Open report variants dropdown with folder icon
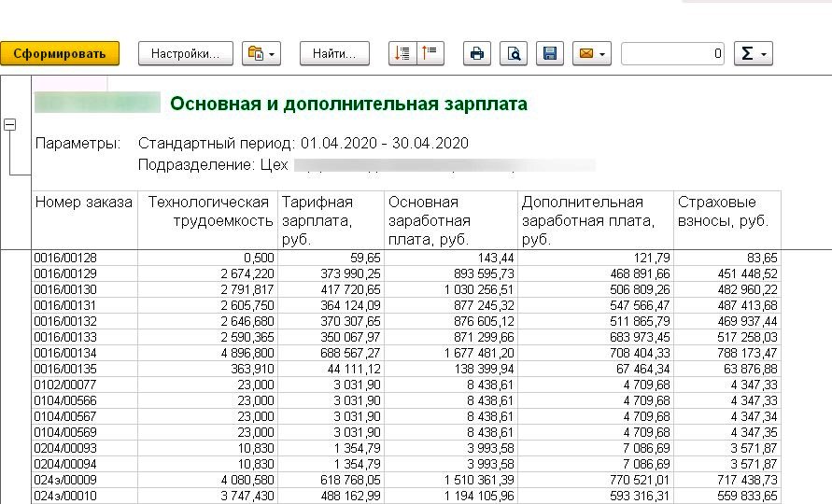 [261, 53]
